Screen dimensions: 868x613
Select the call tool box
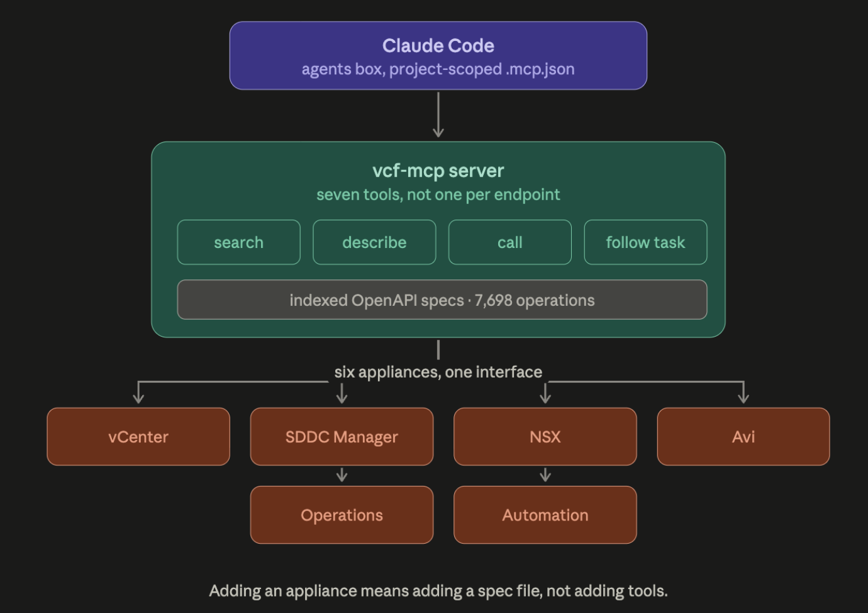510,242
